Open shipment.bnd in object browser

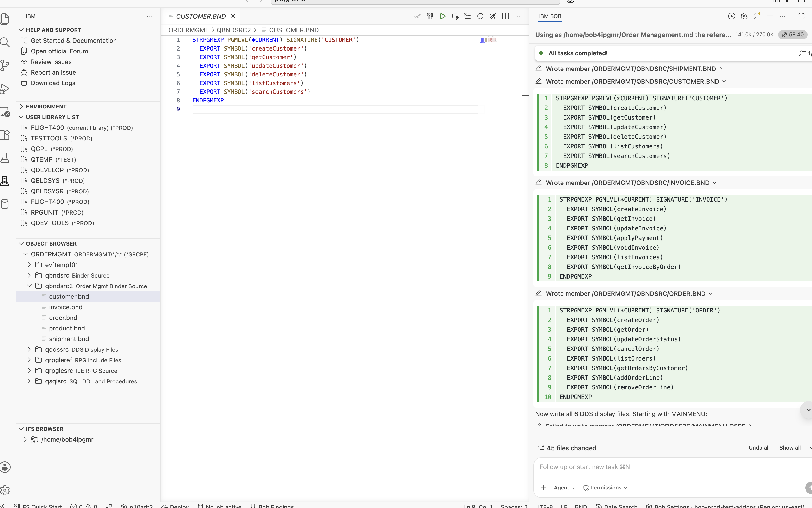(69, 339)
